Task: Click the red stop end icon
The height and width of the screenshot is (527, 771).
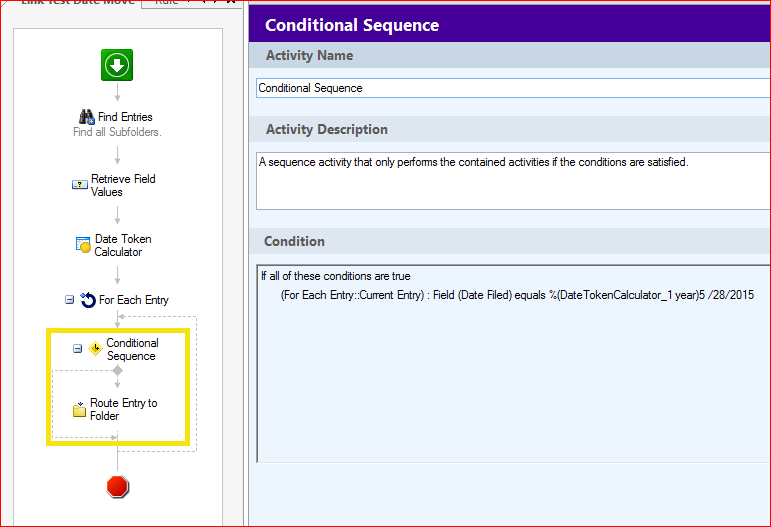Action: pyautogui.click(x=118, y=487)
